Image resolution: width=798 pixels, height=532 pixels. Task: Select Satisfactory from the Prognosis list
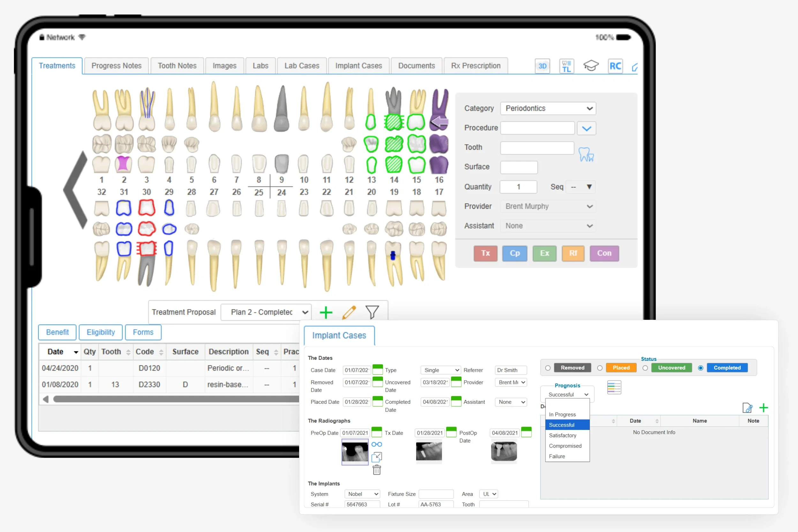[x=562, y=435]
